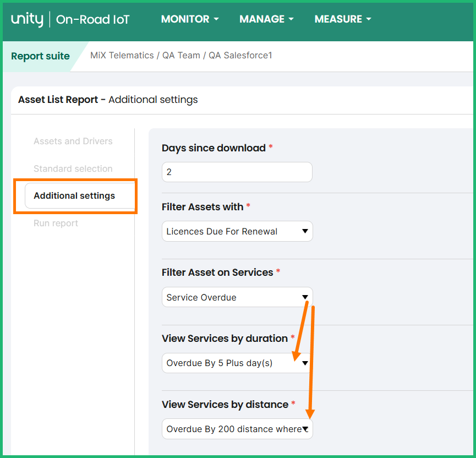Open the MANAGE menu

pos(266,19)
